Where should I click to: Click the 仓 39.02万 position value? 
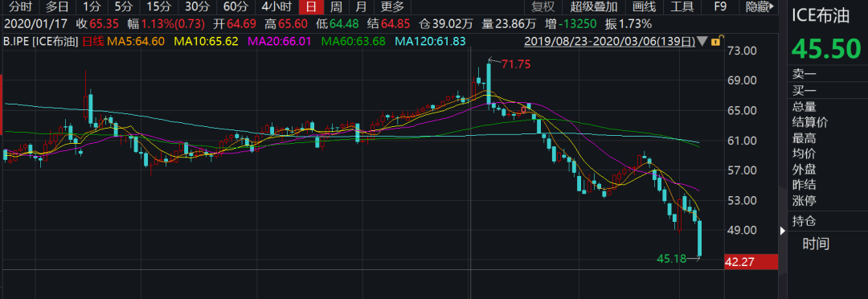(445, 24)
